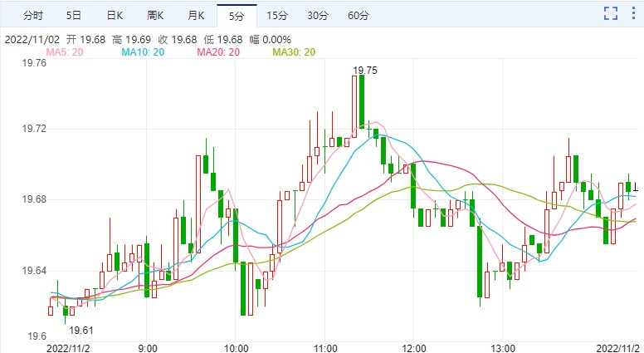Click the MA30: 20 legend label
This screenshot has height=353, width=644.
294,52
